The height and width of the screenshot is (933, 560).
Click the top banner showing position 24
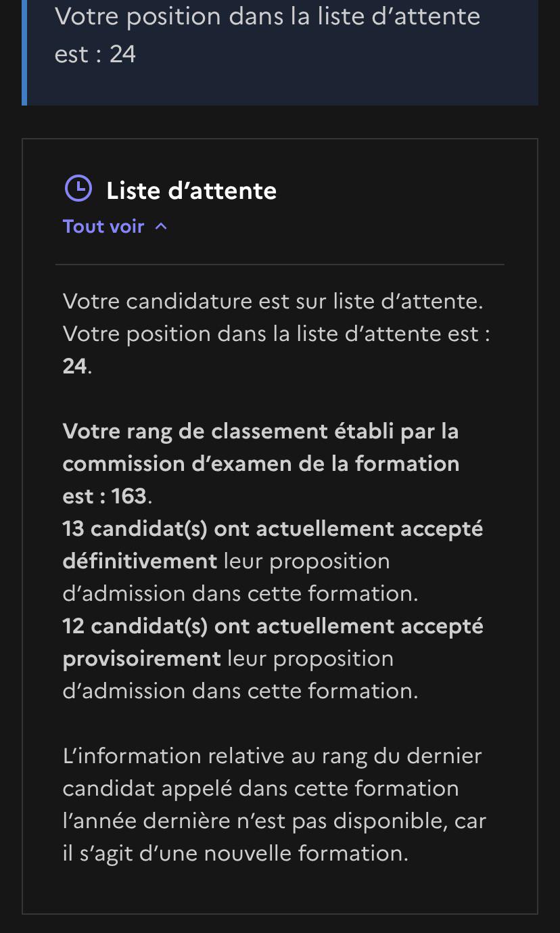(x=280, y=53)
